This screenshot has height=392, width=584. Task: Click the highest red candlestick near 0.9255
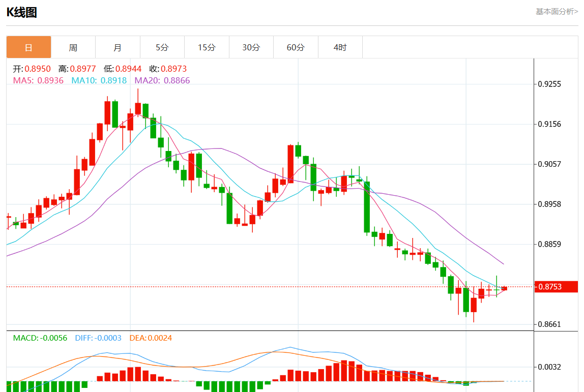pos(138,108)
